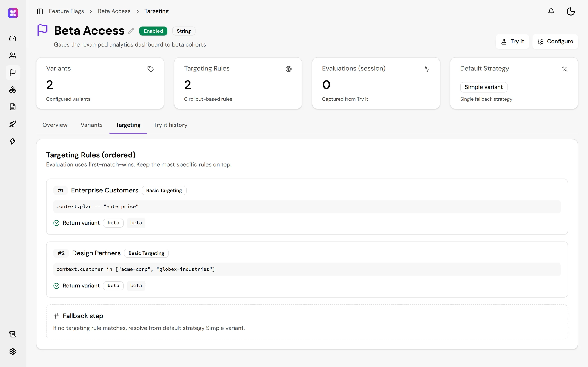The height and width of the screenshot is (367, 588).
Task: Open notifications bell
Action: click(551, 11)
